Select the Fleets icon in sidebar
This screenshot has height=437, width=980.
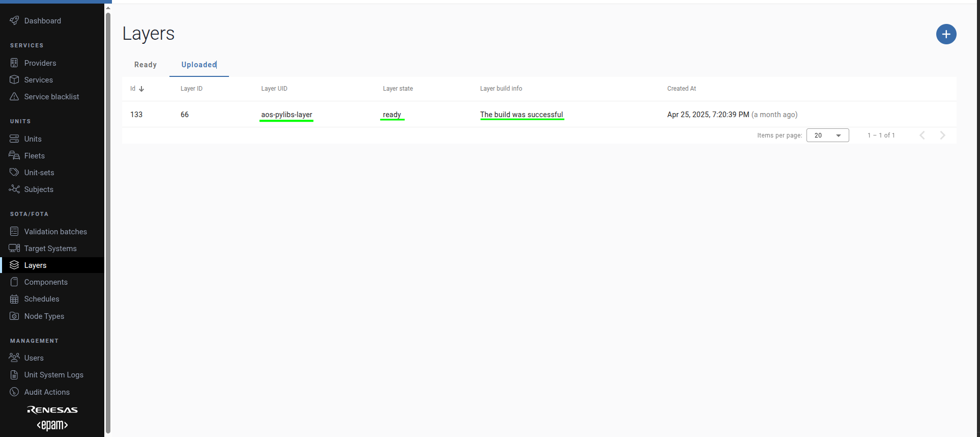tap(14, 156)
